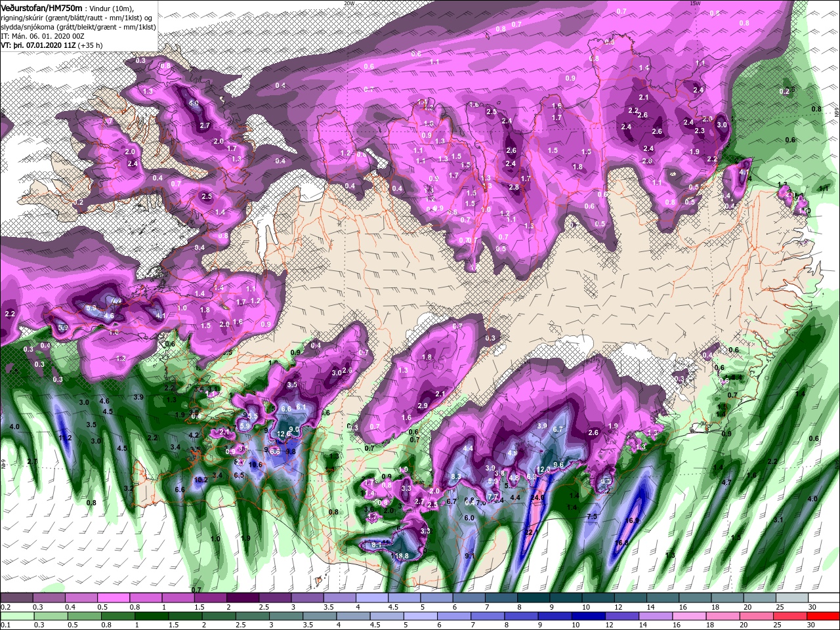Viewport: 840px width, 630px height.
Task: Select the deep purple swatch between 2 and 2.5
Action: [244, 598]
